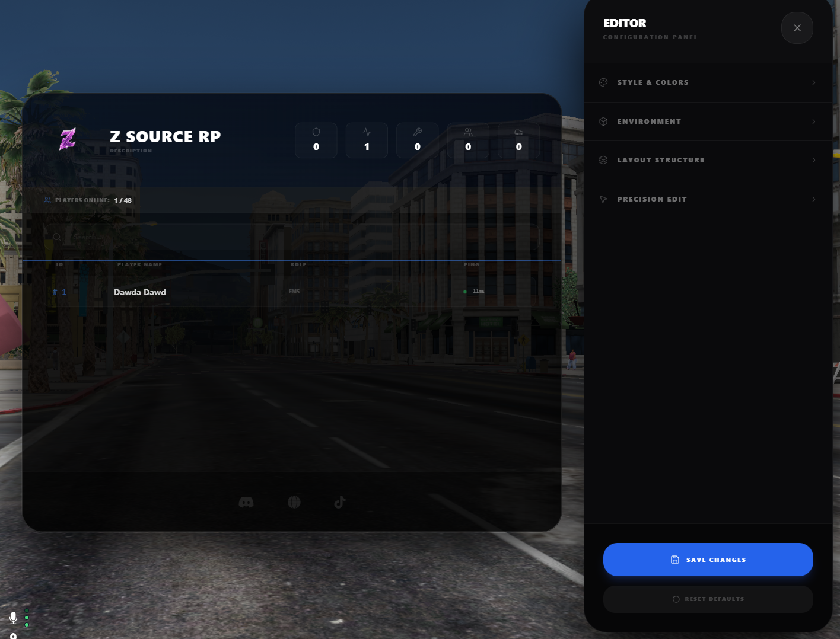Expand Layout Structure chevron
Viewport: 840px width, 639px height.
(x=814, y=160)
